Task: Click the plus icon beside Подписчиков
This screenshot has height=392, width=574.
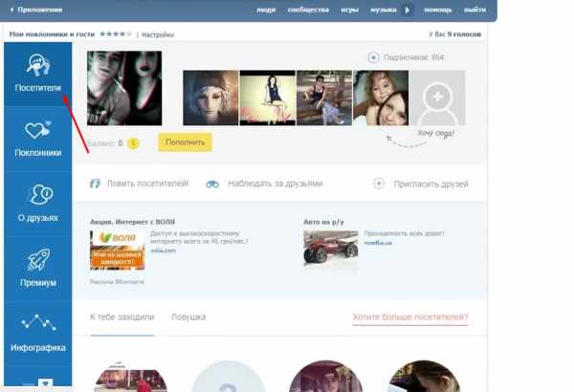Action: click(373, 57)
